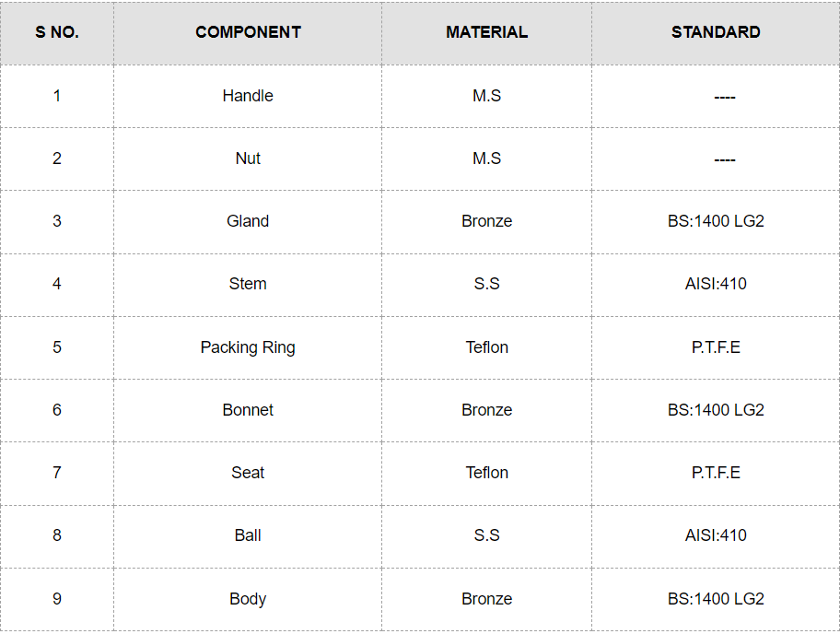The image size is (840, 634).
Task: Click P.T.F.E standard in Packing Ring row
Action: coord(716,347)
